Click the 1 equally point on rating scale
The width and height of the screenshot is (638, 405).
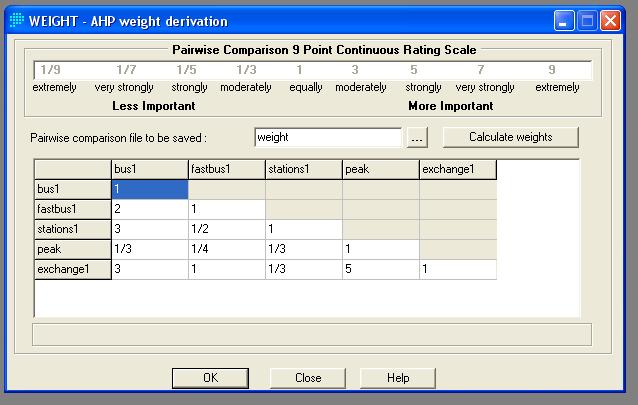point(299,70)
